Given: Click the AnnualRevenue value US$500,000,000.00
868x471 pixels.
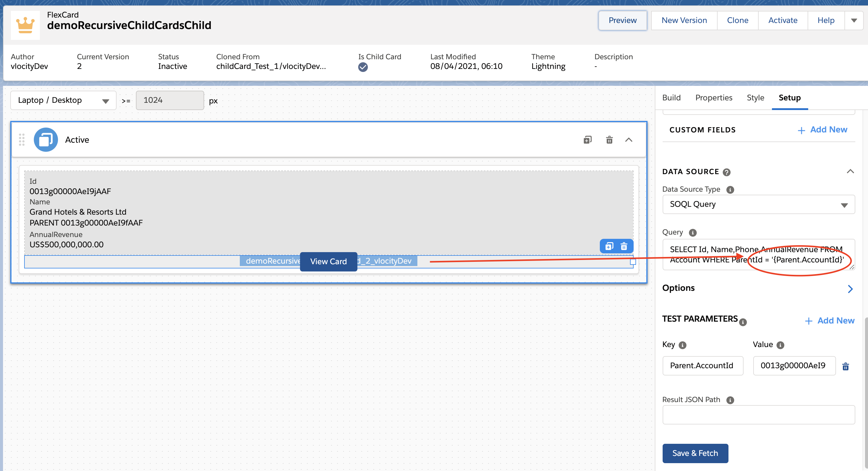Looking at the screenshot, I should pos(66,244).
